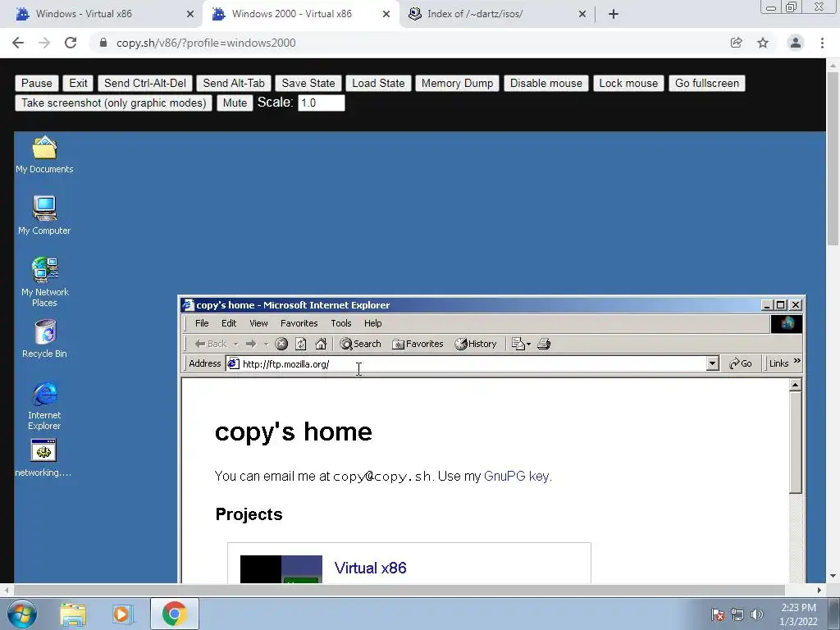Click the IE Refresh icon
Image resolution: width=840 pixels, height=630 pixels.
(x=300, y=344)
